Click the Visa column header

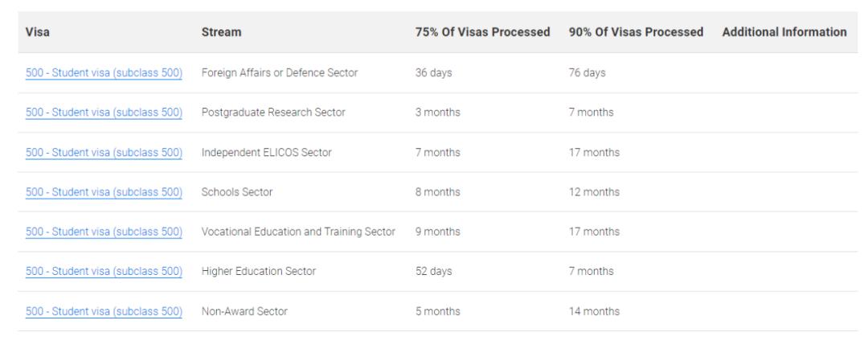point(38,32)
